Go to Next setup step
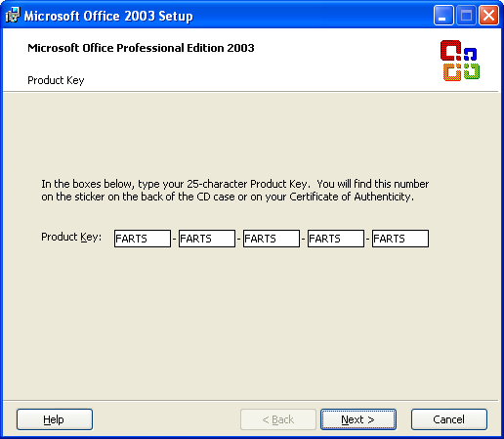The image size is (504, 439). coord(358,419)
